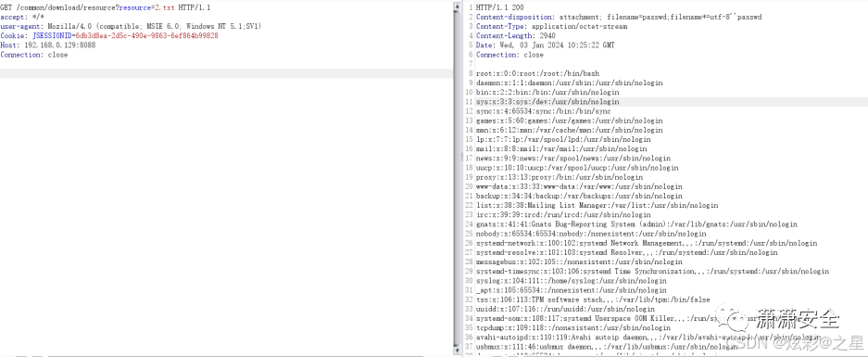The width and height of the screenshot is (868, 357).
Task: Click the _apt:x:105:65534 line
Action: (x=572, y=290)
